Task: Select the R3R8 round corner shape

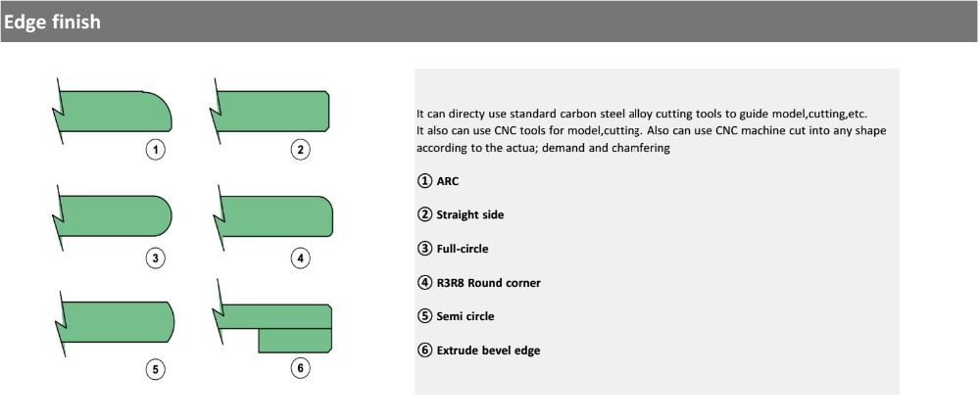Action: click(273, 216)
